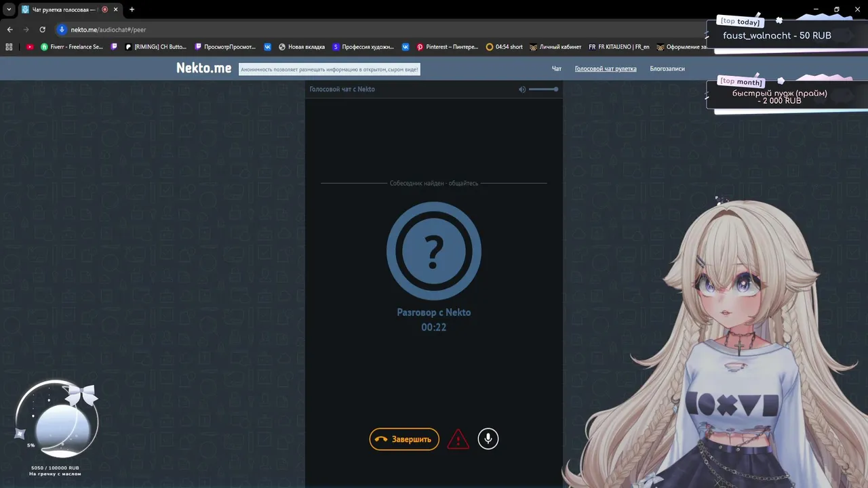Restore the browser window size

tap(837, 9)
